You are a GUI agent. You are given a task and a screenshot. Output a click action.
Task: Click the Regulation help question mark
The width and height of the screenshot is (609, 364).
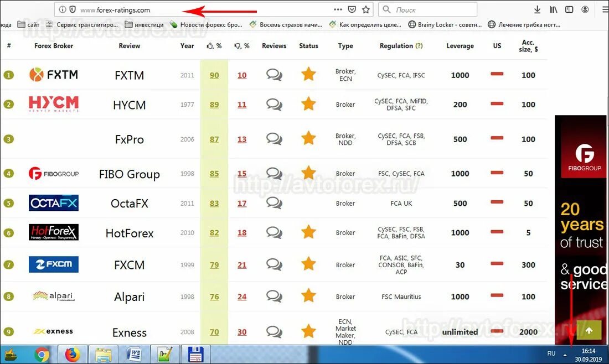point(419,45)
